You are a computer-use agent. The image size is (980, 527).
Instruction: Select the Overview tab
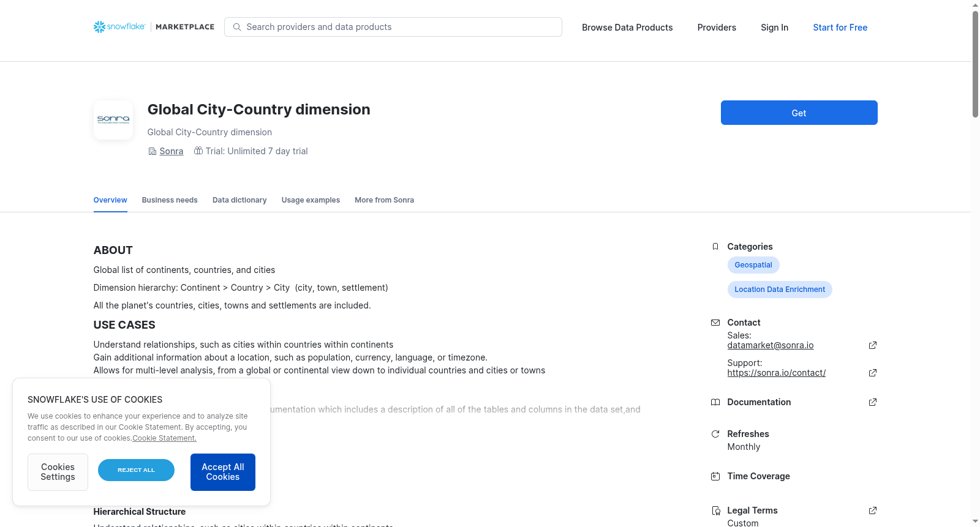(x=110, y=200)
